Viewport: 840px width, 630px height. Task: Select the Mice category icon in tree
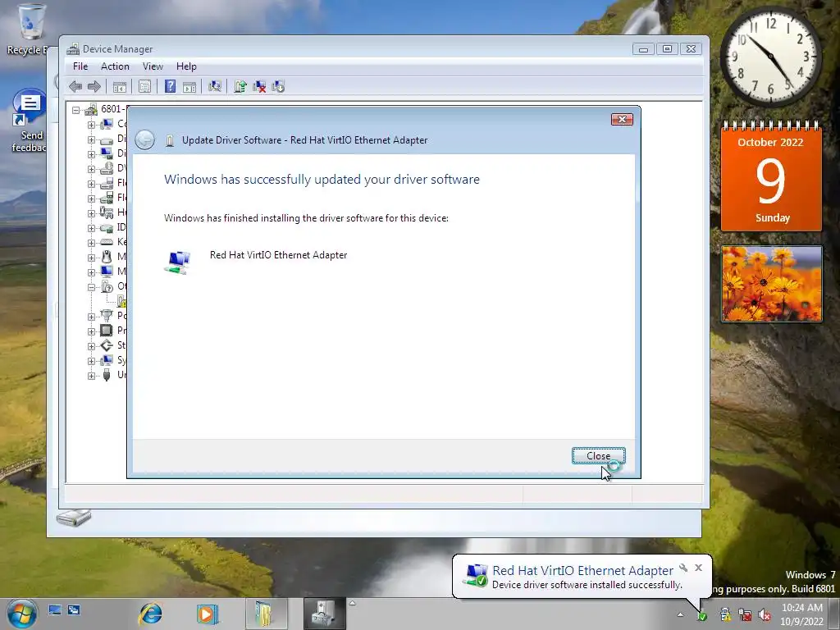(x=107, y=257)
